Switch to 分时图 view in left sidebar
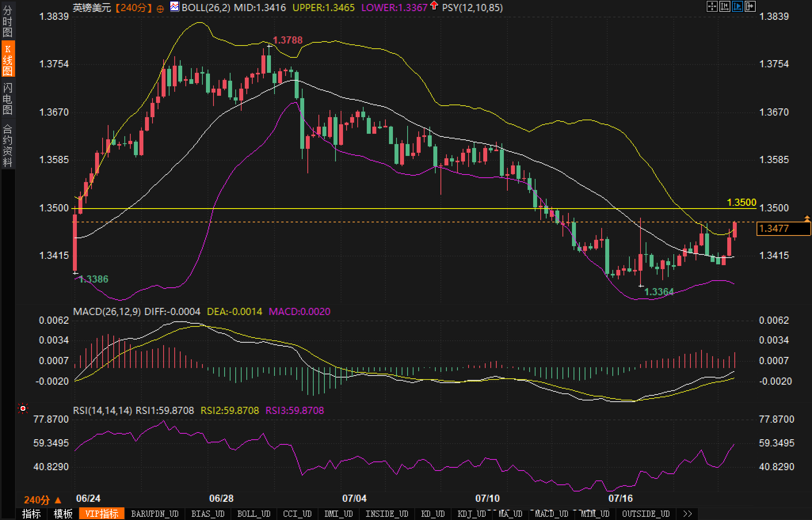This screenshot has width=812, height=520. tap(8, 21)
